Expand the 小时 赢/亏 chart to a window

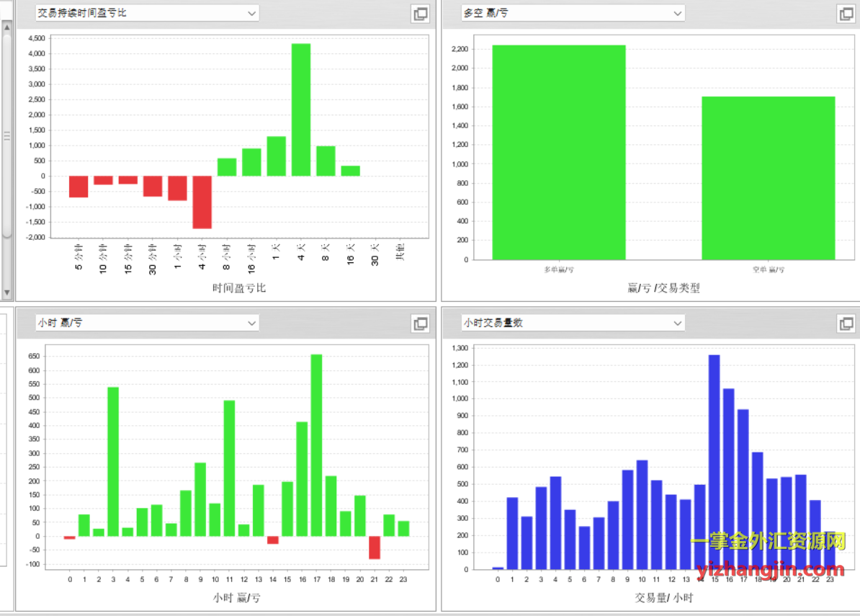[420, 323]
